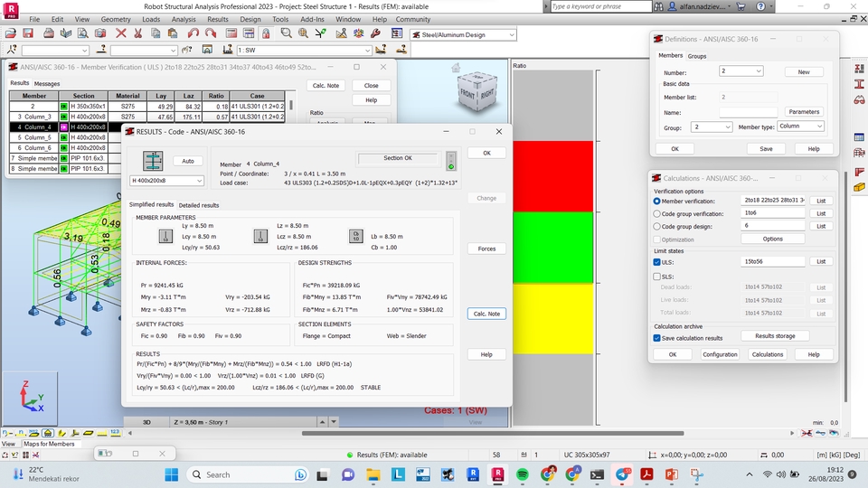This screenshot has height=488, width=868.
Task: Switch to the Detailed results tab
Action: coord(199,205)
